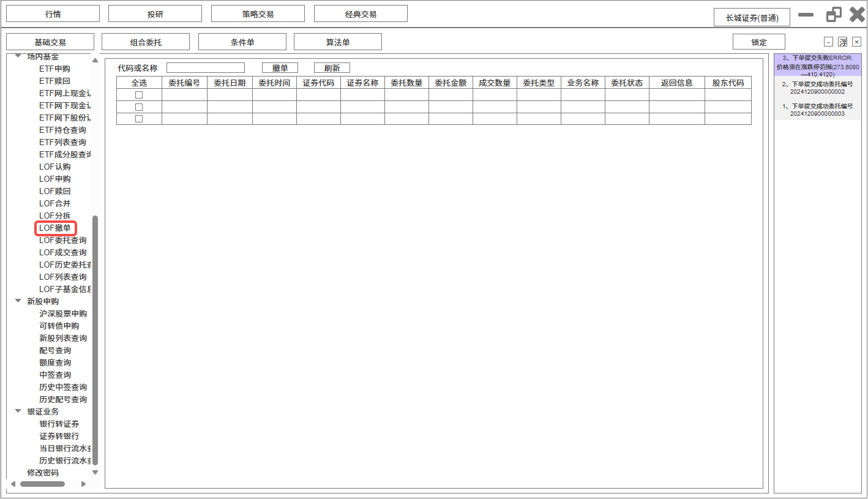Collapse the 新股申购 tree section
Screen dimensions: 868x499
[x=18, y=301]
